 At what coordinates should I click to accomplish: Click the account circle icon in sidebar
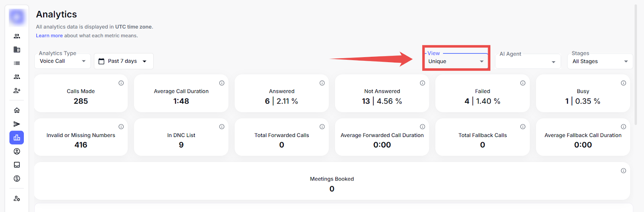17,152
